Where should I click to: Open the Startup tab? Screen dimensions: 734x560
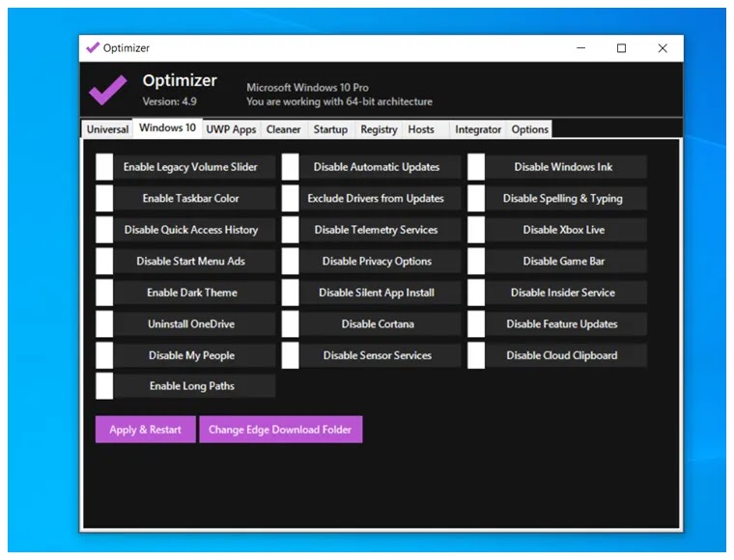[330, 129]
